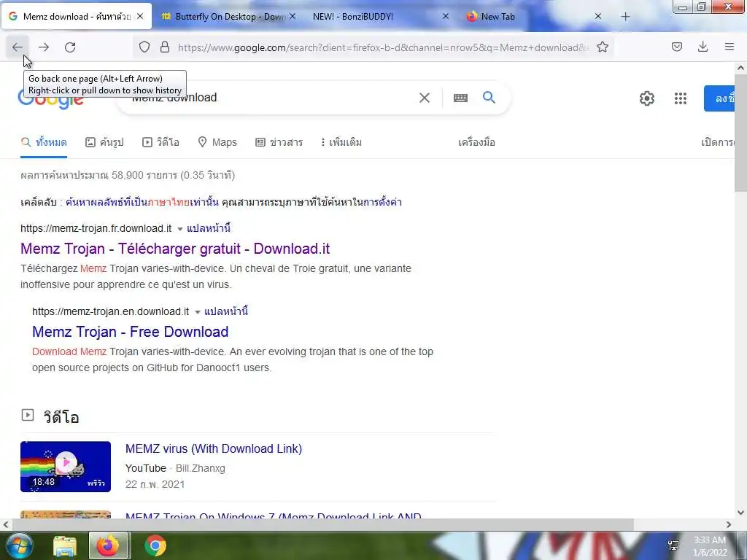Open the Firefox downloads panel
This screenshot has width=747, height=560.
pos(703,47)
